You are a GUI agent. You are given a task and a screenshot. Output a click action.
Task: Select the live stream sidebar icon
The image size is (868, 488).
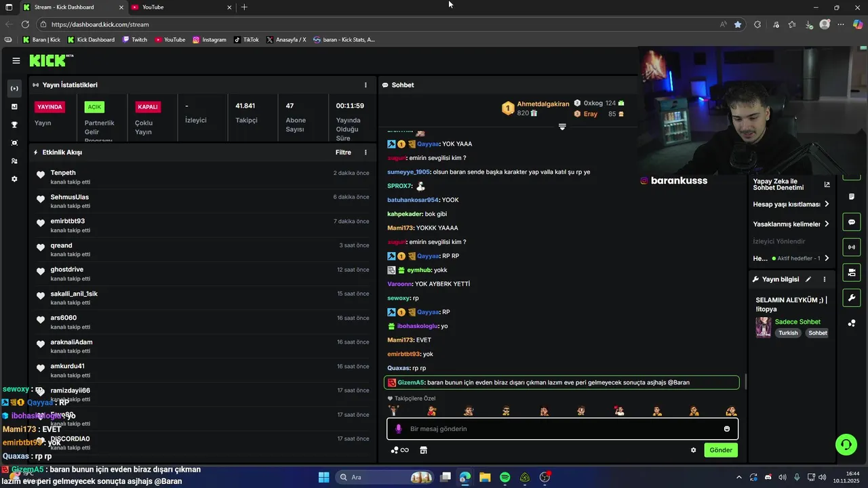(14, 89)
